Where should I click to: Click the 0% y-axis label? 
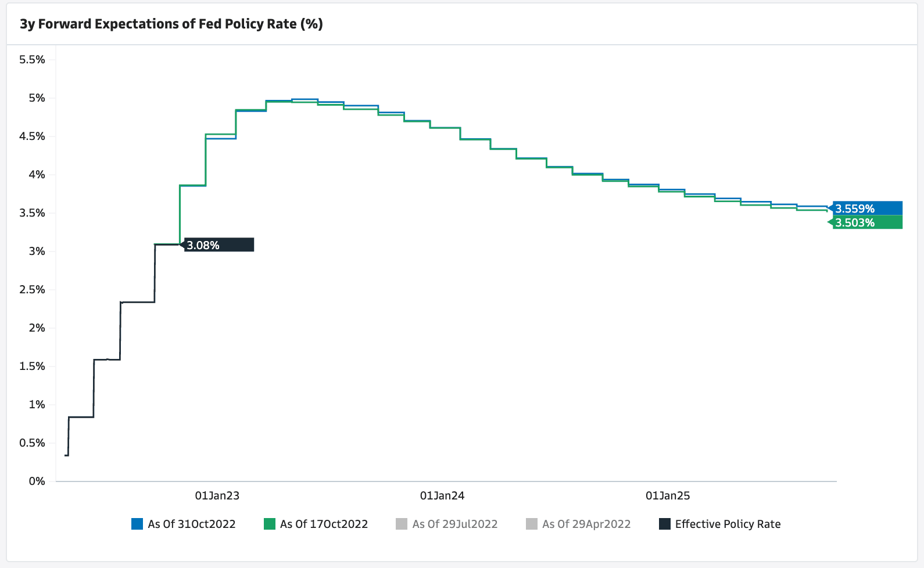tap(37, 481)
